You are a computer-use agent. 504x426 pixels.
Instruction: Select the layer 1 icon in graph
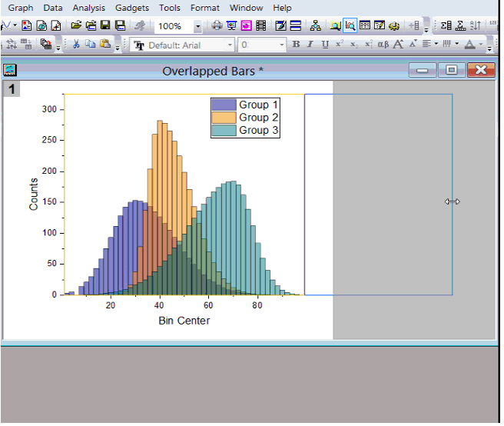[x=12, y=89]
